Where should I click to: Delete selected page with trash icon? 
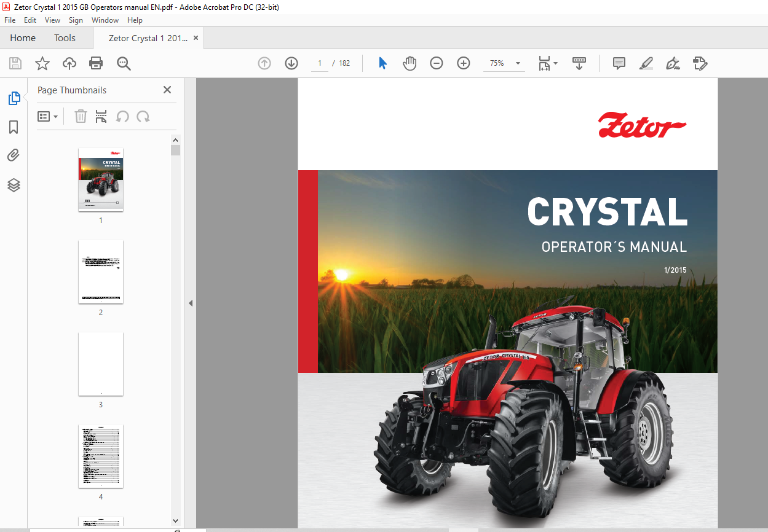[x=81, y=116]
